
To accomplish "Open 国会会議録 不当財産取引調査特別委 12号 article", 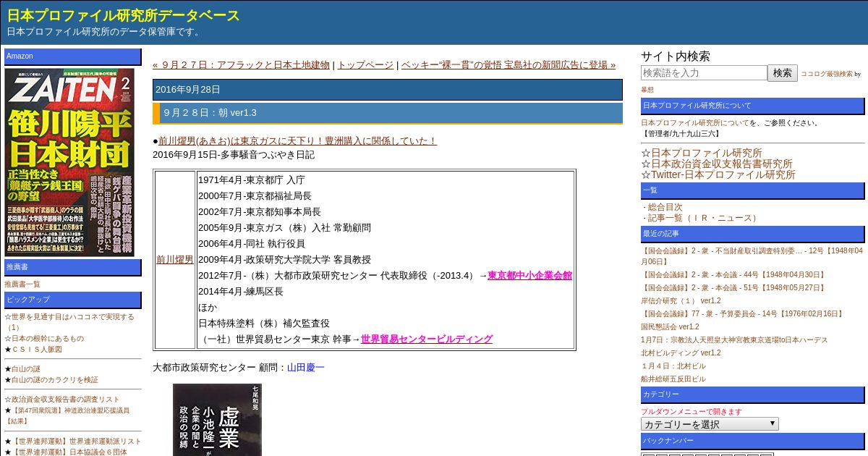I will point(752,256).
